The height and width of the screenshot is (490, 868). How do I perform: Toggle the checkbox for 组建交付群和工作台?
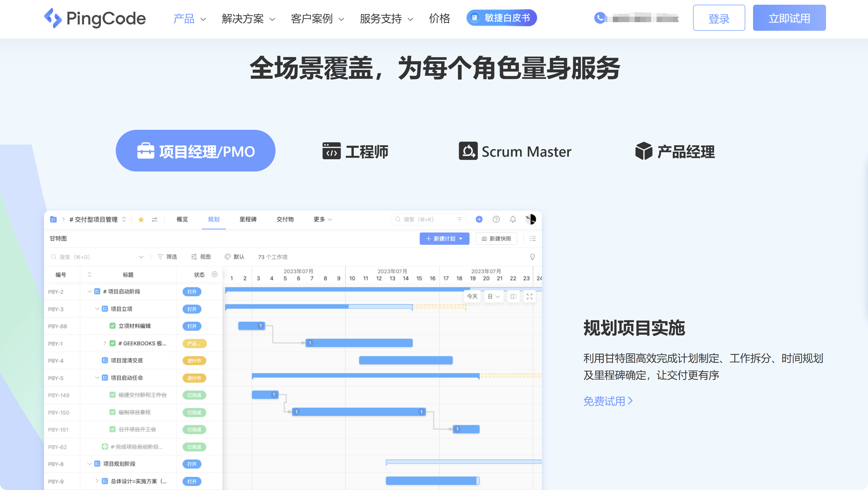pyautogui.click(x=112, y=395)
